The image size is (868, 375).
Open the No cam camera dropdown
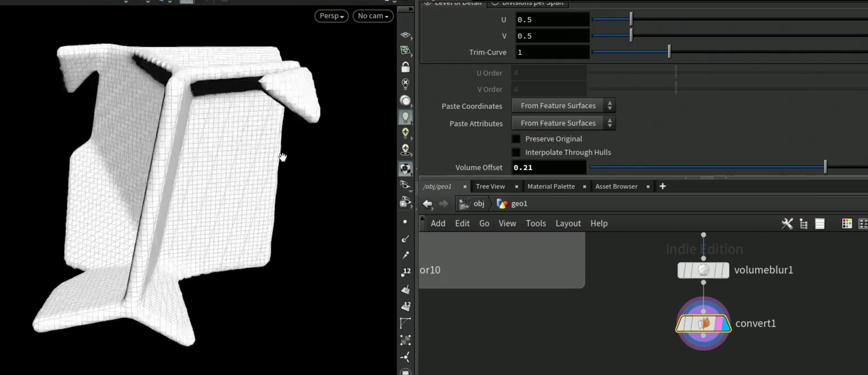coord(373,16)
